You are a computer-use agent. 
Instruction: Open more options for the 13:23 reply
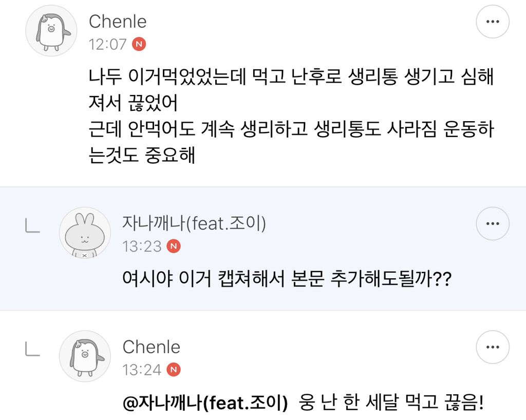click(493, 223)
